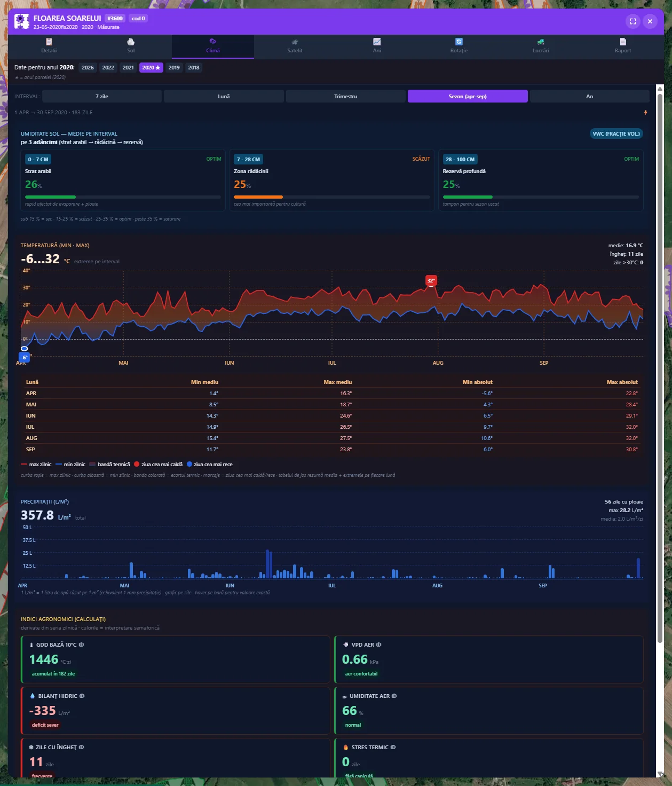The image size is (672, 786).
Task: Click the 32° hottest day chart marker
Action: 431,280
